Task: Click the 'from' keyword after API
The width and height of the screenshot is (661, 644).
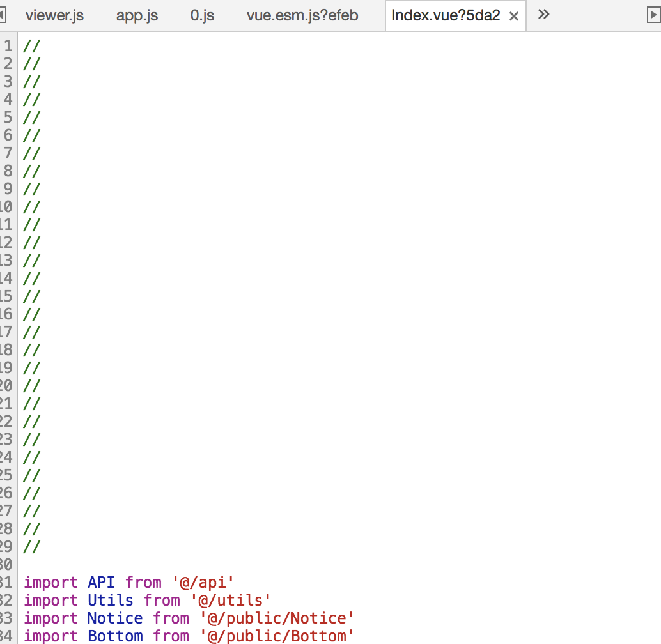Action: click(143, 583)
